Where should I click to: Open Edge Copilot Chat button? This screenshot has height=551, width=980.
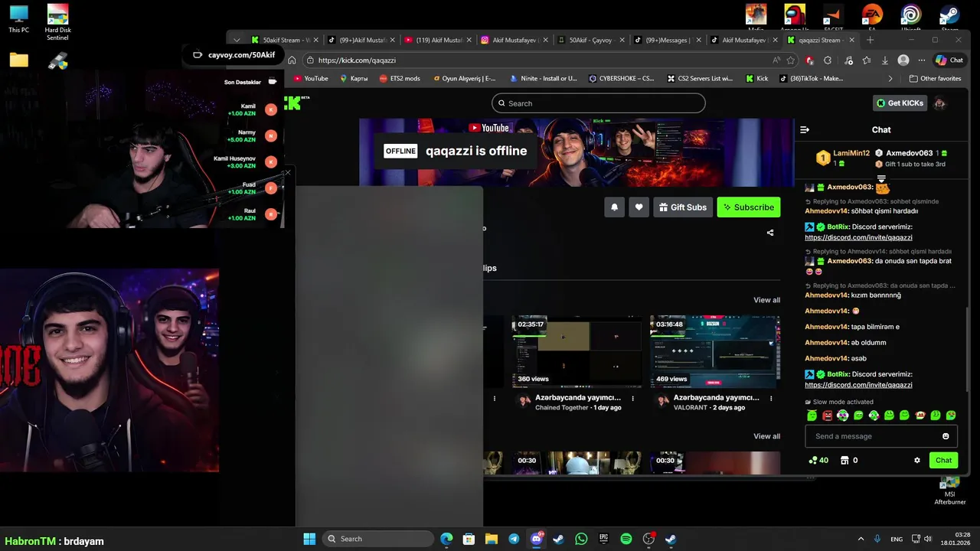(x=949, y=60)
